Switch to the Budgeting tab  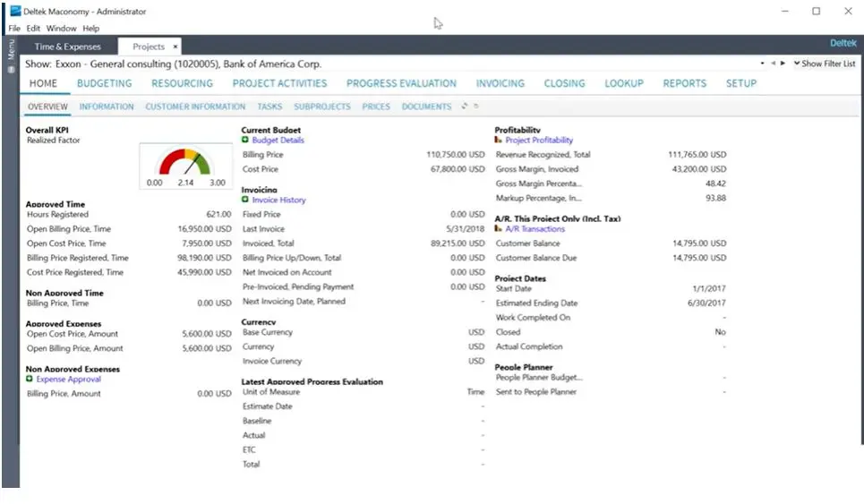(104, 83)
